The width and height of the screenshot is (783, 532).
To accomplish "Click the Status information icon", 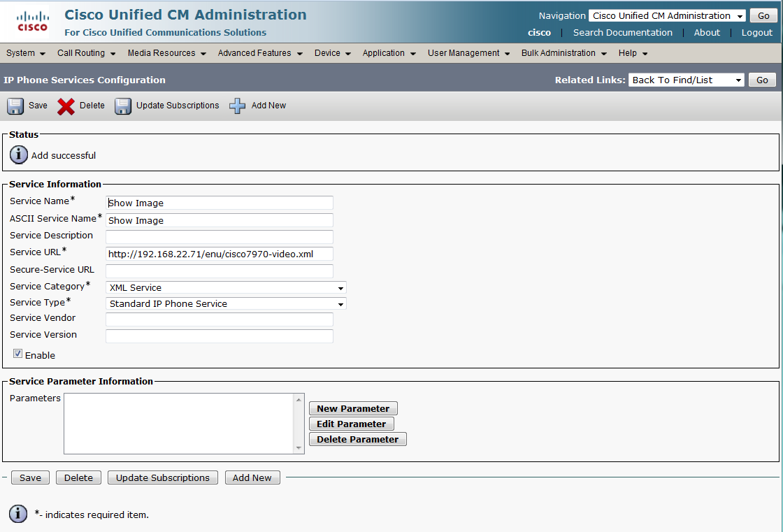I will pos(19,155).
